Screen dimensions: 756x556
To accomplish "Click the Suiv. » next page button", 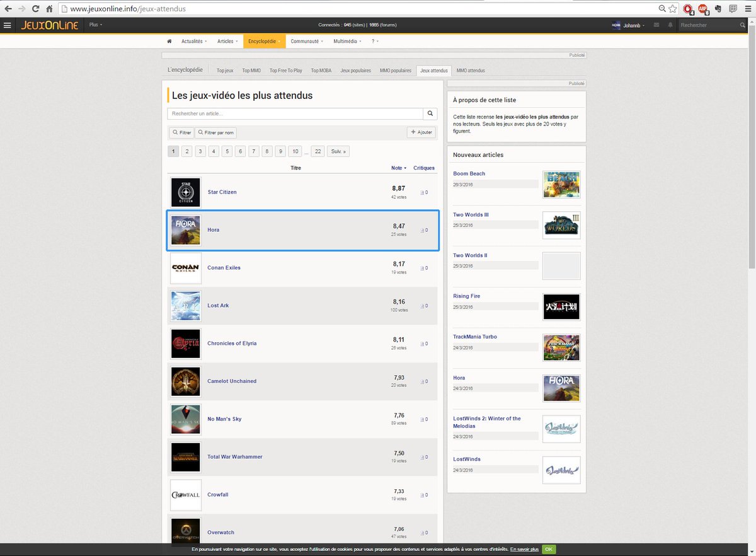I will [x=338, y=151].
